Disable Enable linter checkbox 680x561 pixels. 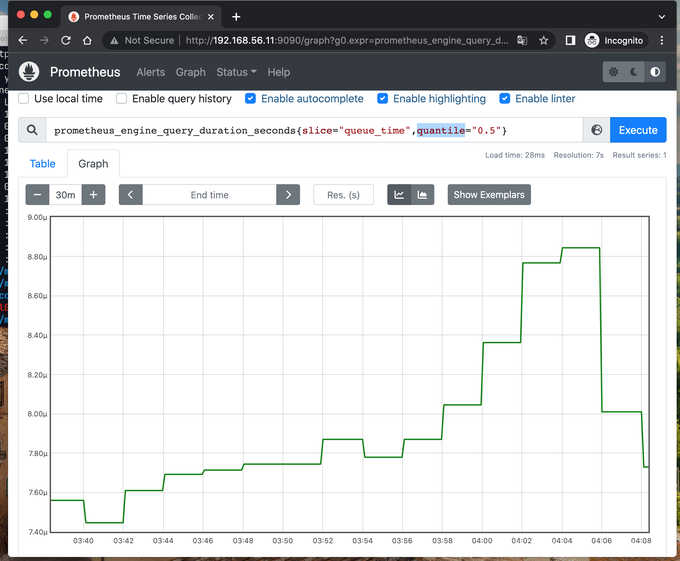[505, 99]
